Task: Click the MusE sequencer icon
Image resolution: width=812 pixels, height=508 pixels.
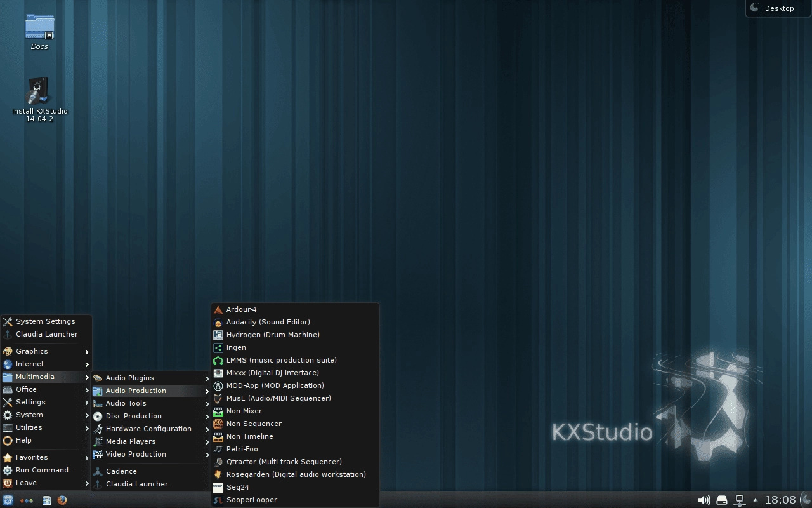Action: (x=218, y=398)
